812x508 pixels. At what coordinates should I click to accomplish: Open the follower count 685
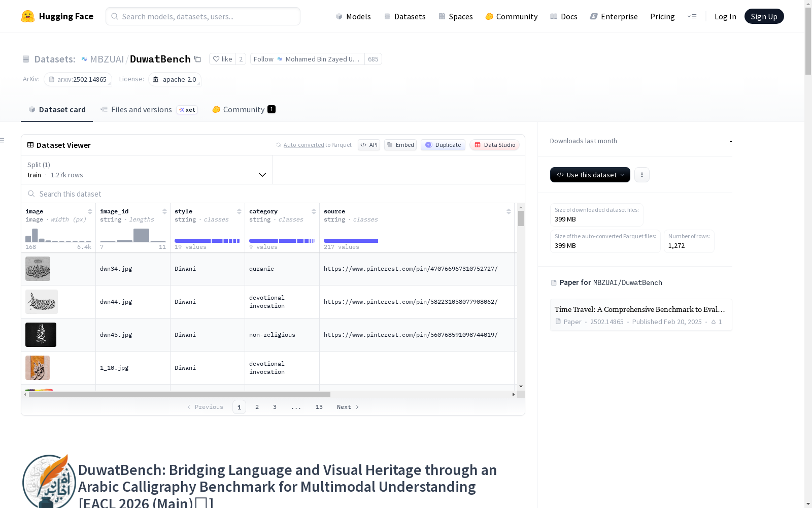point(373,59)
